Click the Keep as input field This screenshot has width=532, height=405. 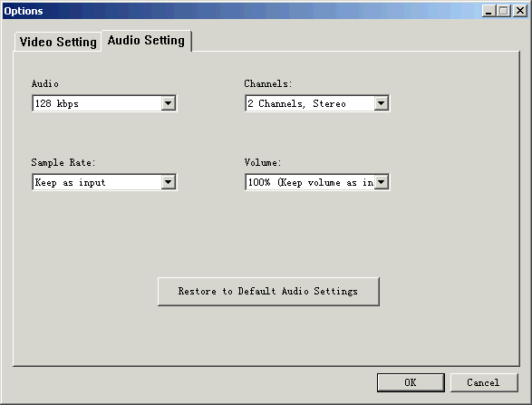point(104,182)
